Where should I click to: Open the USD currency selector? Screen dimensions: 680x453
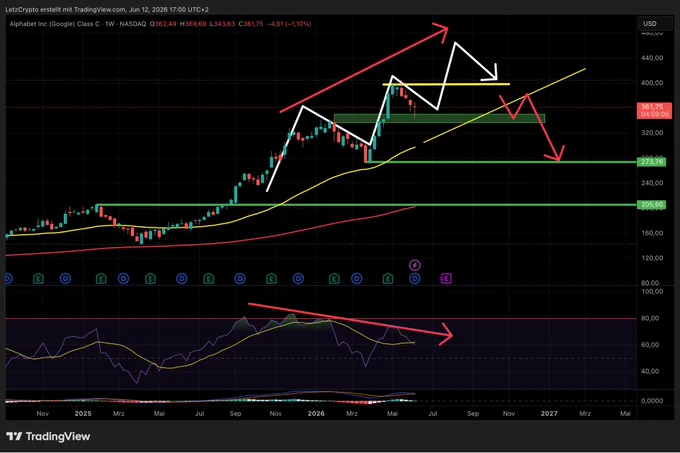click(655, 23)
